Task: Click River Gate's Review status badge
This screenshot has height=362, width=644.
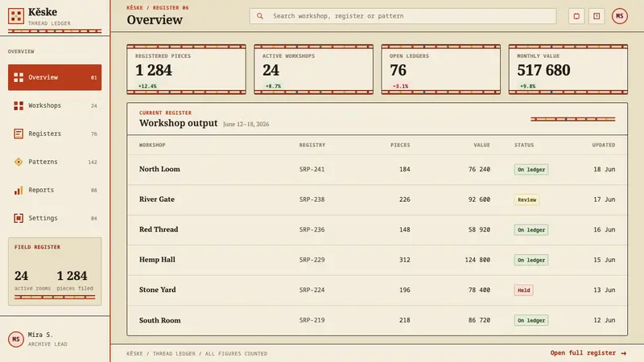Action: point(526,200)
